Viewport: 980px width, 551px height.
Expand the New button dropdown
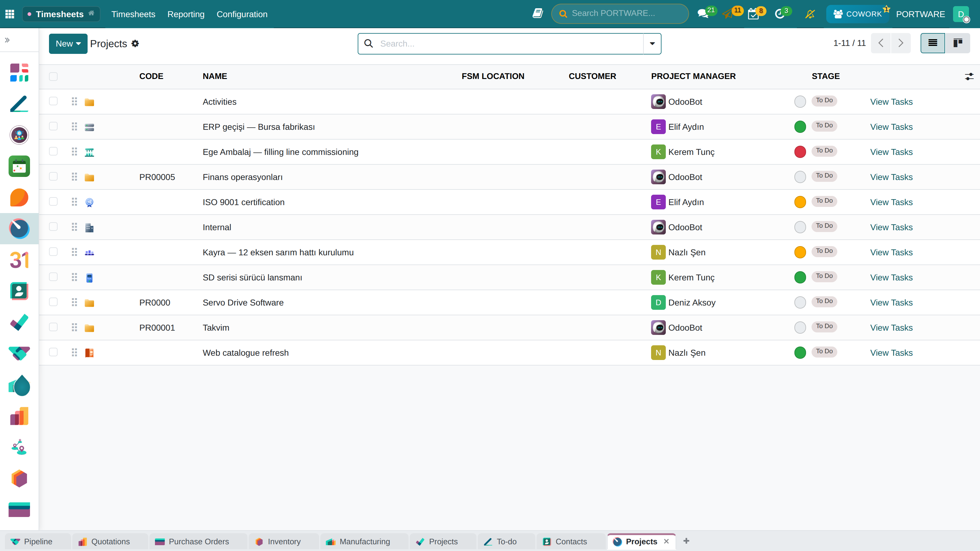click(68, 43)
